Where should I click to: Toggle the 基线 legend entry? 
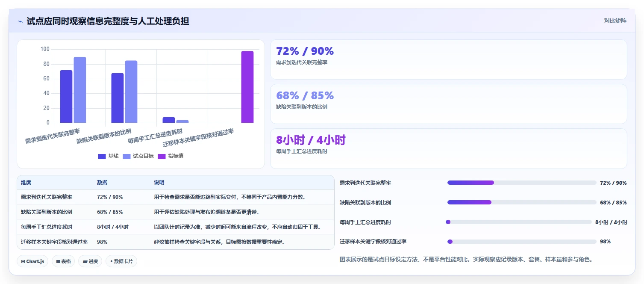click(x=108, y=156)
